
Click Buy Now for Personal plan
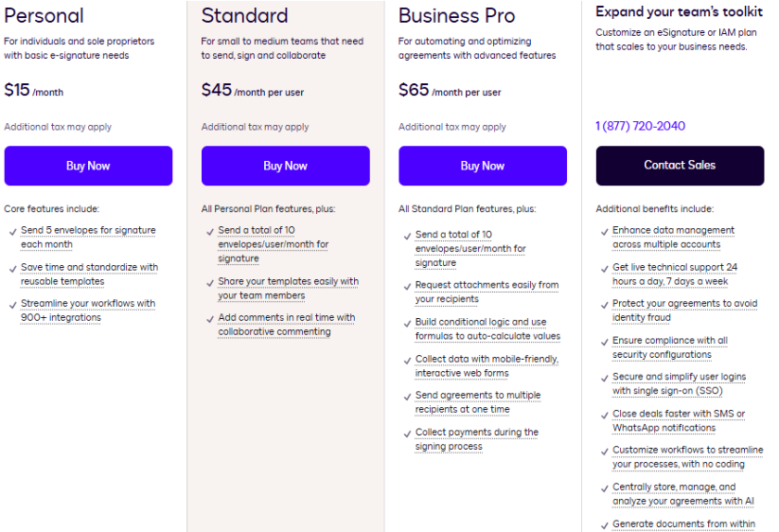pyautogui.click(x=88, y=166)
